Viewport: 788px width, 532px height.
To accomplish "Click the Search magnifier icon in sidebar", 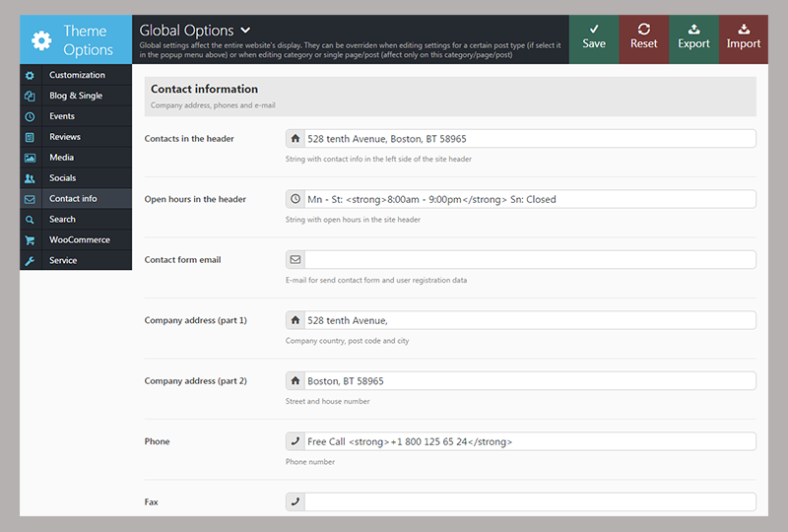I will coord(30,220).
